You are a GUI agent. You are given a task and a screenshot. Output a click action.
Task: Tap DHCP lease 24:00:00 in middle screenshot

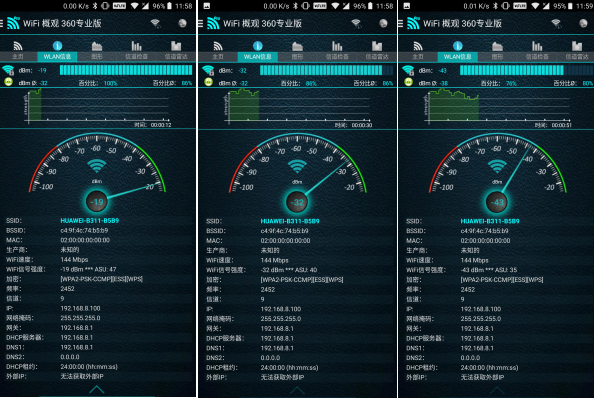pos(289,367)
